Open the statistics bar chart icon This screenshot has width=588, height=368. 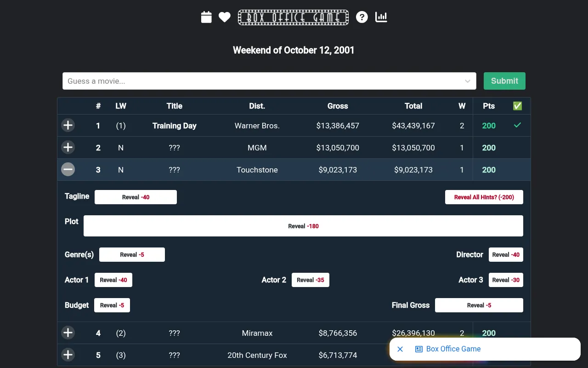pos(381,17)
